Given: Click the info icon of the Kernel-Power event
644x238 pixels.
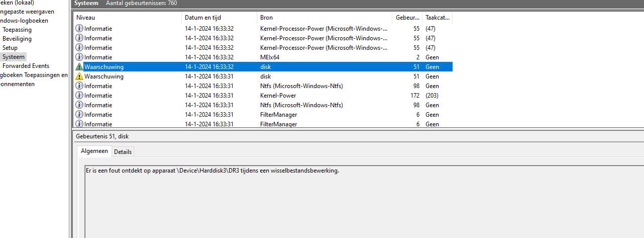Looking at the screenshot, I should tap(79, 96).
